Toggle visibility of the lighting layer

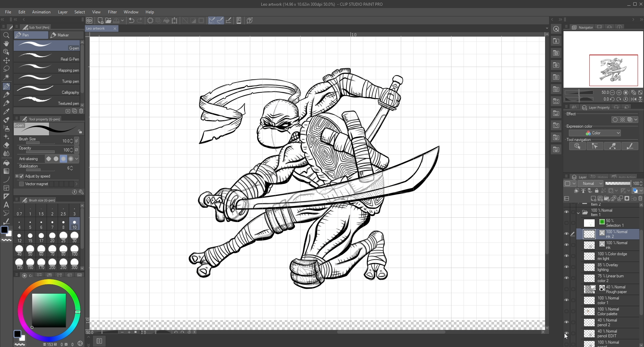click(x=566, y=267)
